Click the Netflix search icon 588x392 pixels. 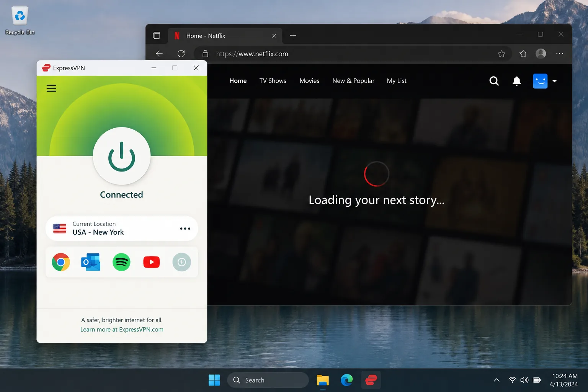(494, 81)
